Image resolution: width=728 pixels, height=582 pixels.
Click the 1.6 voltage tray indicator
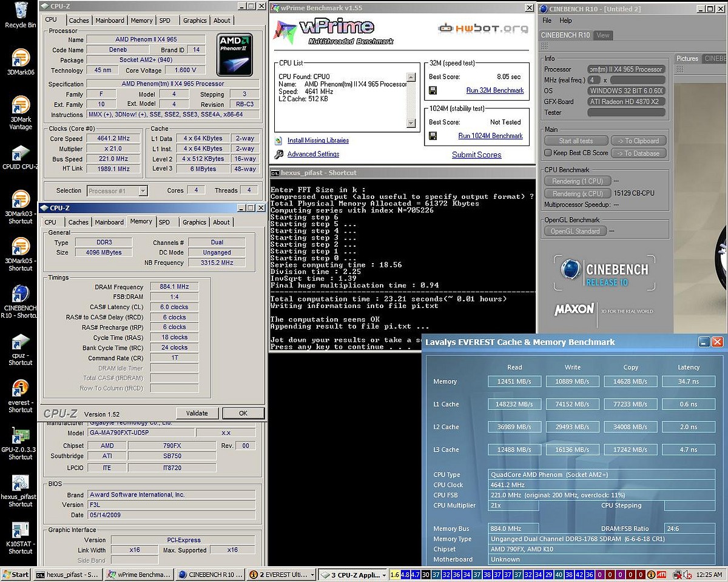(394, 574)
